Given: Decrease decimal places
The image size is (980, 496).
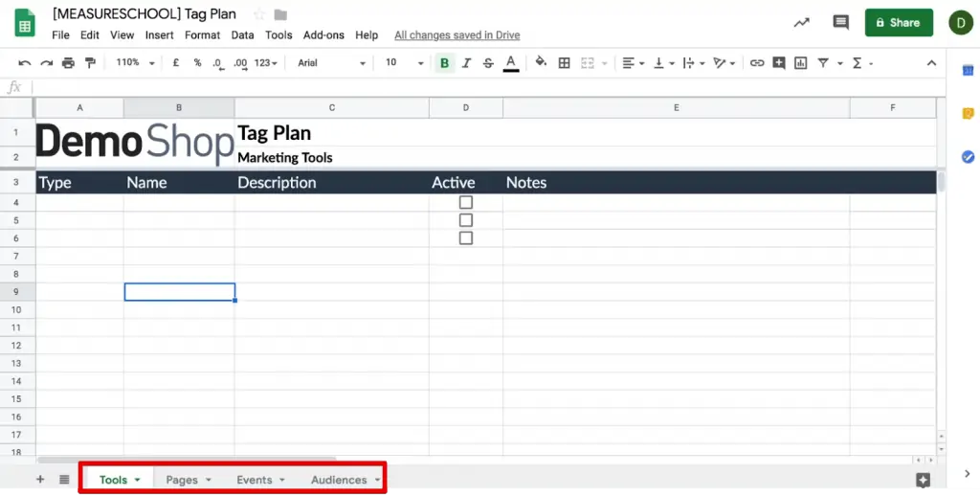Looking at the screenshot, I should point(217,63).
